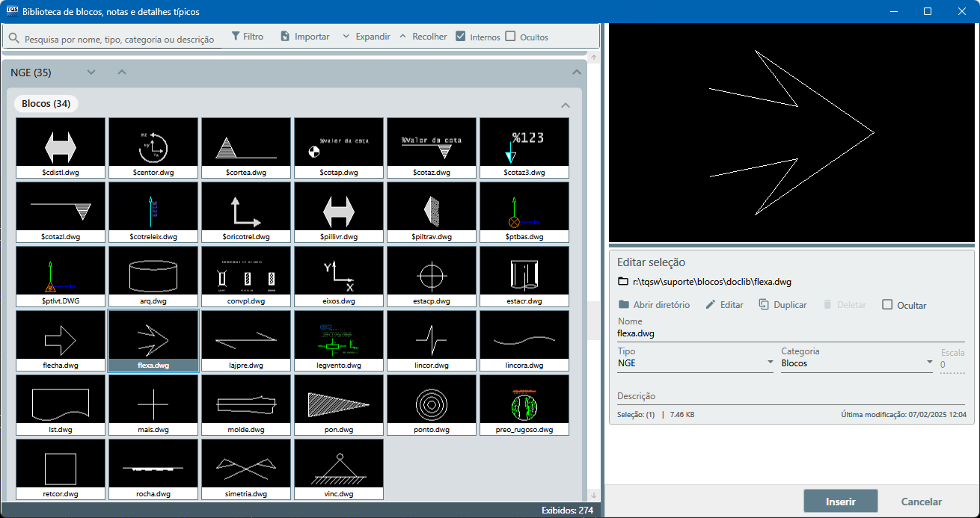Image resolution: width=980 pixels, height=518 pixels.
Task: Uncheck the Internos checkbox
Action: pyautogui.click(x=461, y=36)
